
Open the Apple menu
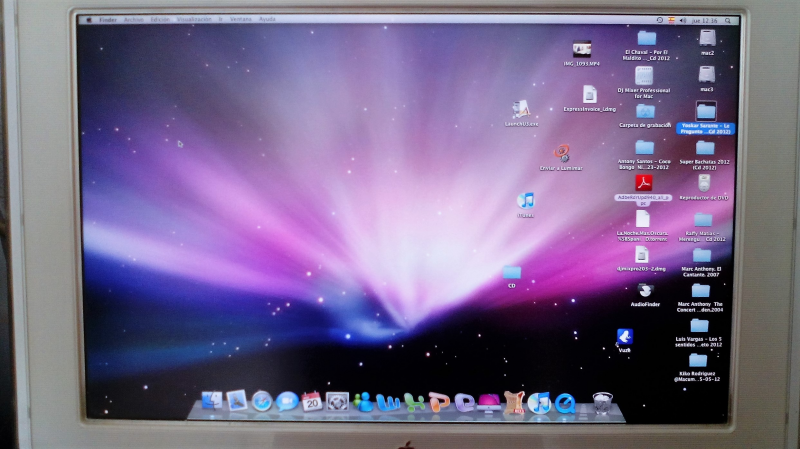click(x=89, y=20)
